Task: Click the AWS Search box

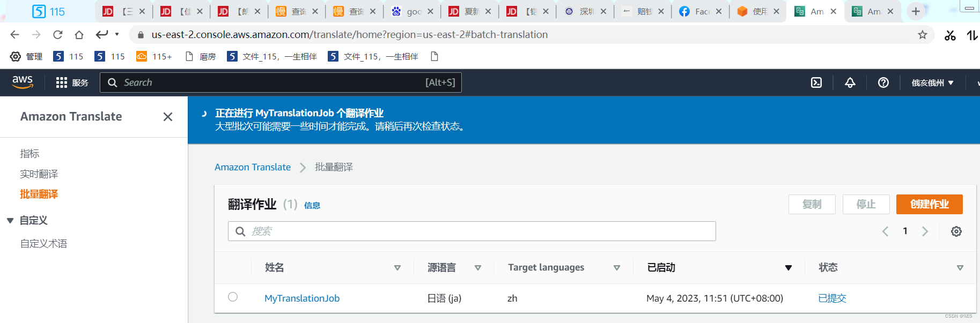Action: 281,82
